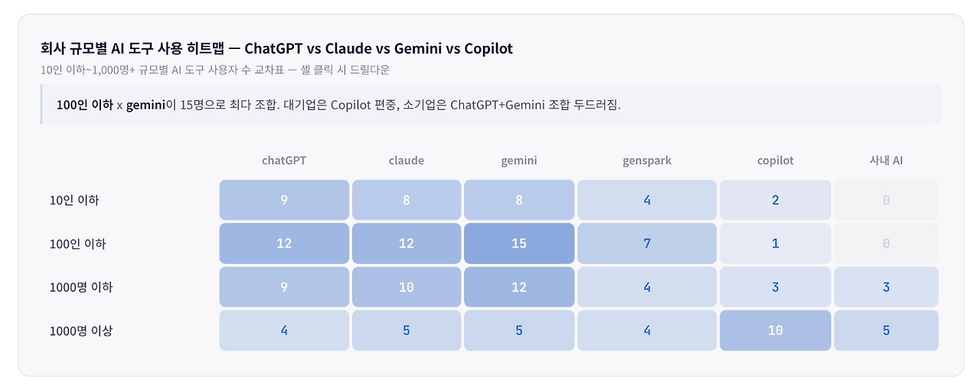The width and height of the screenshot is (980, 386).
Task: Open the 100인 이하 genspark cell showing 7
Action: [x=647, y=244]
